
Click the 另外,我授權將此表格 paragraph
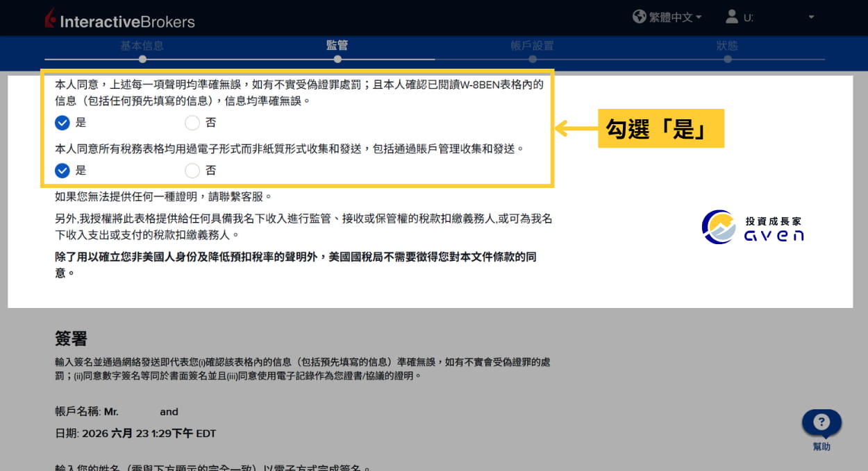click(303, 227)
